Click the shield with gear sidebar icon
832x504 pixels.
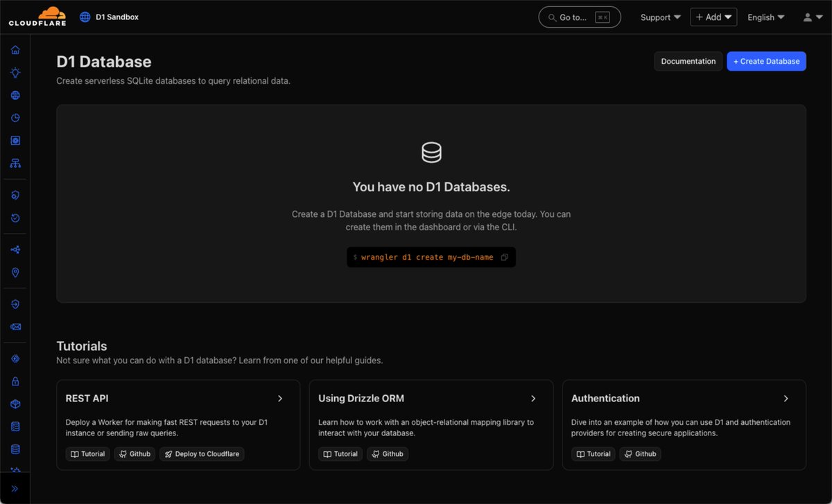(x=15, y=195)
